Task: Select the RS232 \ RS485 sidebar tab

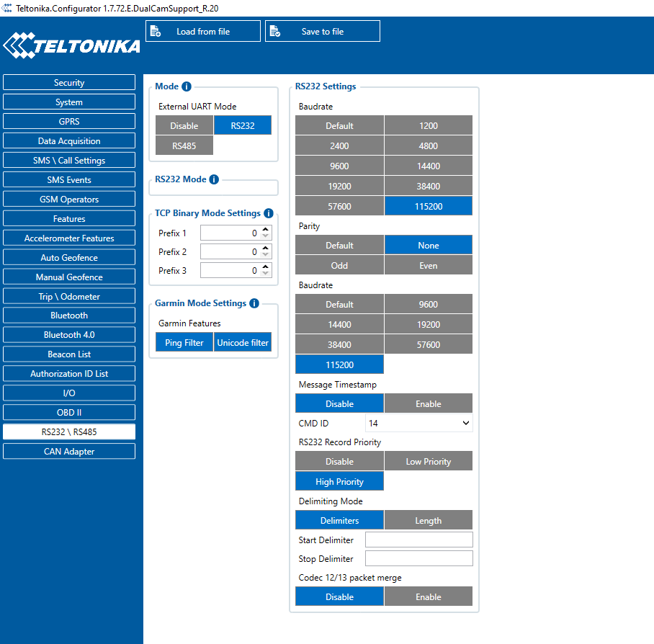Action: [x=69, y=431]
